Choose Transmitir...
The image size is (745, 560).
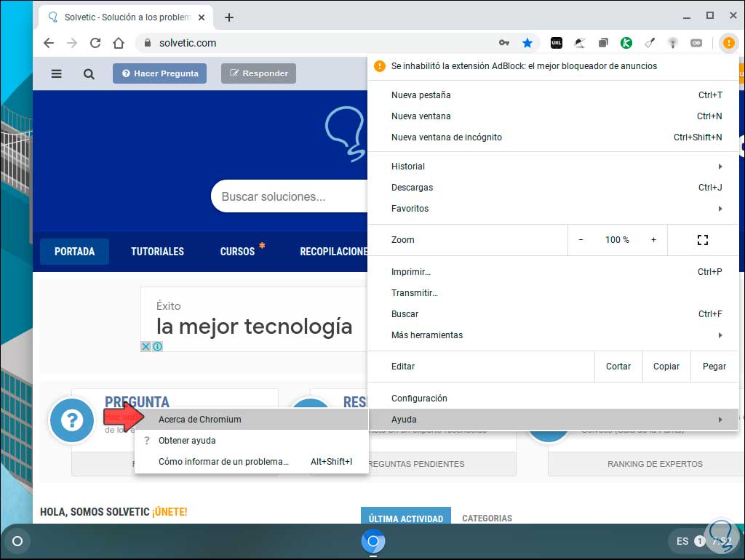[x=553, y=292]
